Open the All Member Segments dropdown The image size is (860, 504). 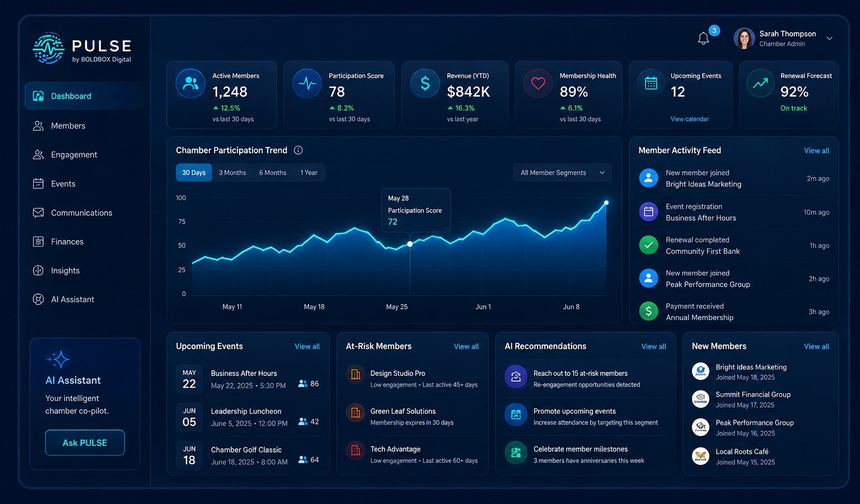[x=562, y=173]
